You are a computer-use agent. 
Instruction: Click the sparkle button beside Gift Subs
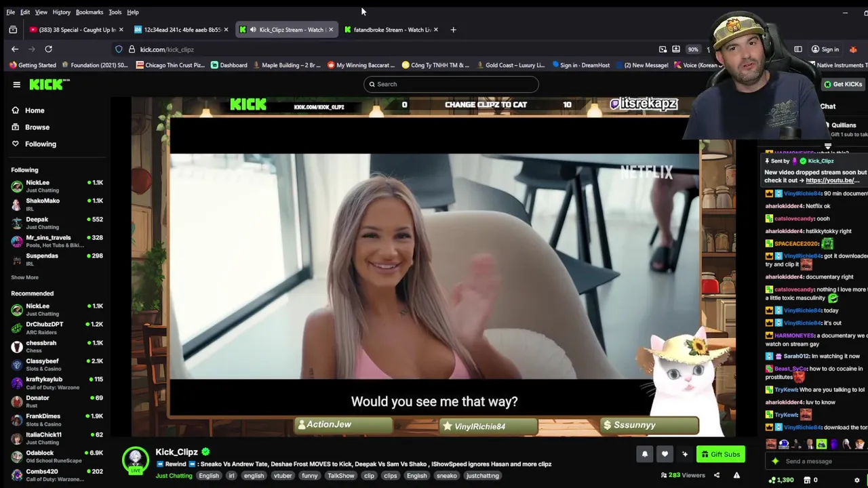coord(685,454)
